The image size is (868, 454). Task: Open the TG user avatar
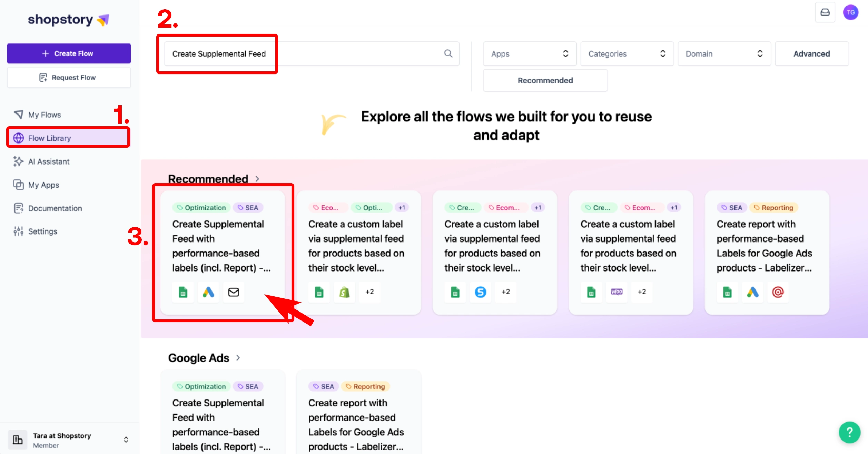(x=850, y=12)
